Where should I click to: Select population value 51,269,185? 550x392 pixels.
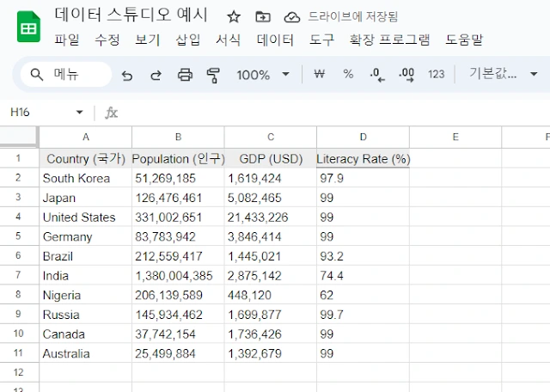(x=178, y=178)
